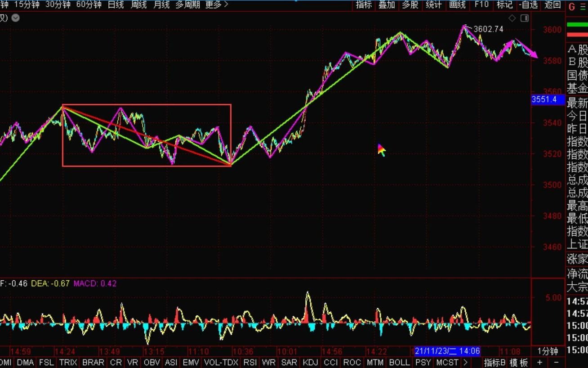Viewport: 588px width, 368px height.
Task: Click the − zoom out button
Action: click(556, 363)
